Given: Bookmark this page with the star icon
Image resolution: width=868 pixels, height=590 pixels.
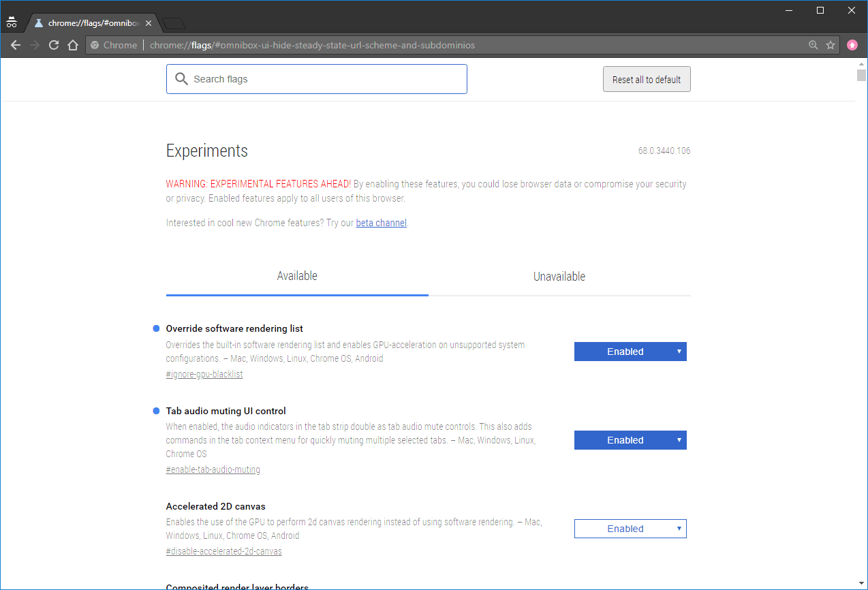Looking at the screenshot, I should click(831, 46).
